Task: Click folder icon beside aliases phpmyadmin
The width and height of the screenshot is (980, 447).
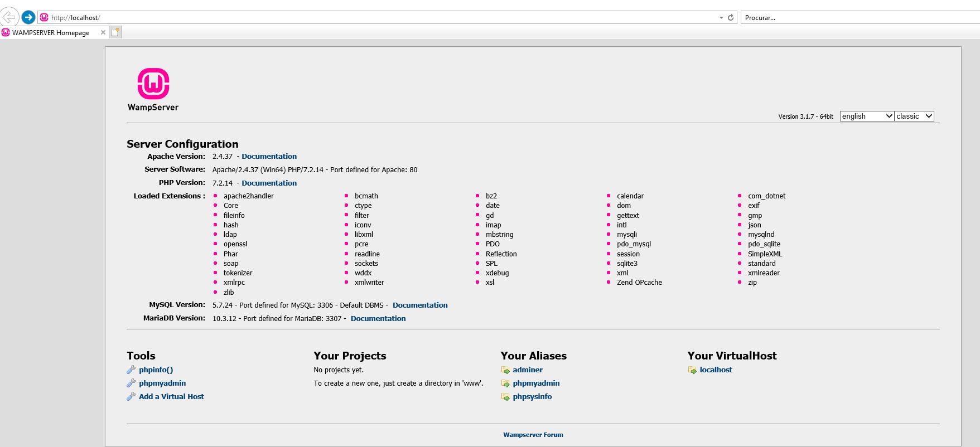Action: tap(505, 383)
